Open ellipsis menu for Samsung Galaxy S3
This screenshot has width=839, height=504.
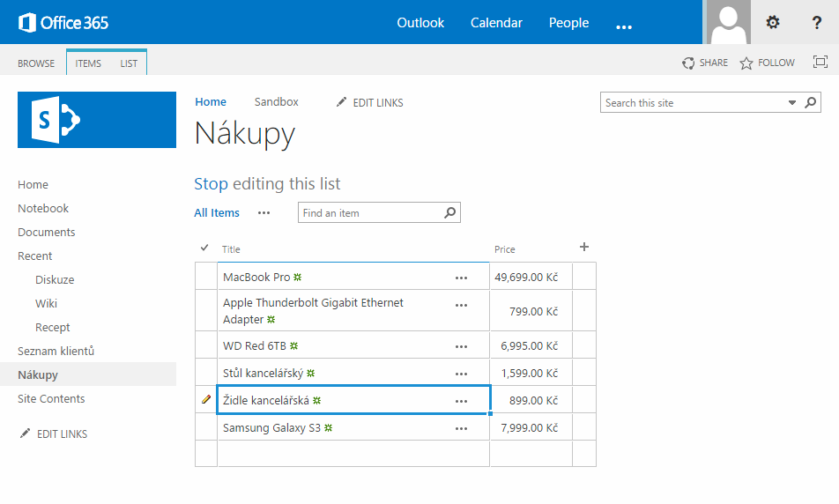click(461, 428)
